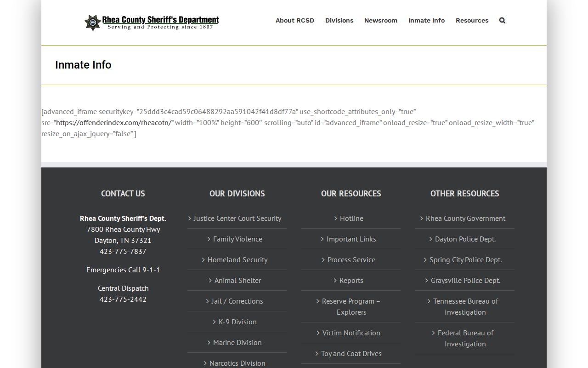The width and height of the screenshot is (588, 368).
Task: Open the Narcotics Division link
Action: click(237, 363)
